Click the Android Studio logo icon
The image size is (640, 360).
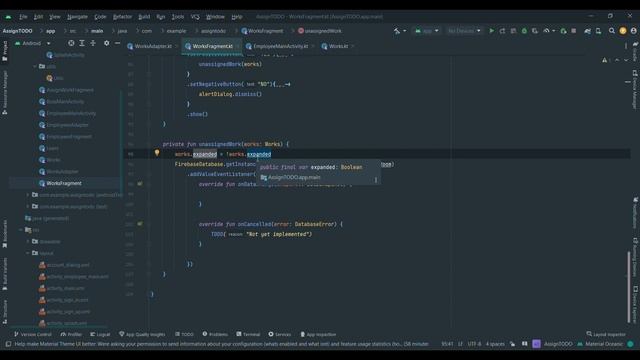click(8, 17)
